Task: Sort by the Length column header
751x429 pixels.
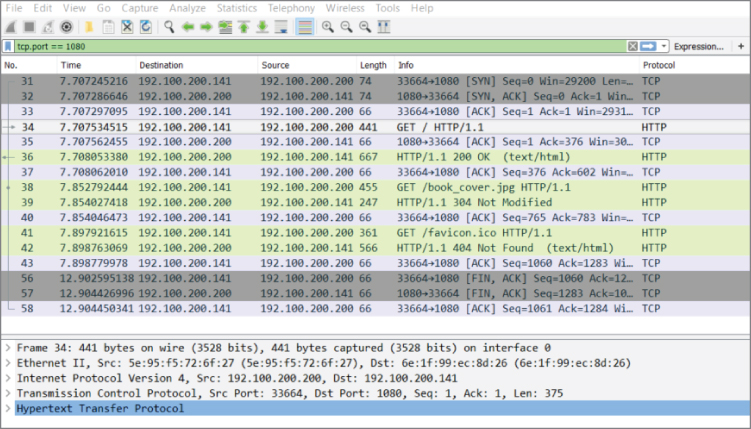Action: coord(376,65)
